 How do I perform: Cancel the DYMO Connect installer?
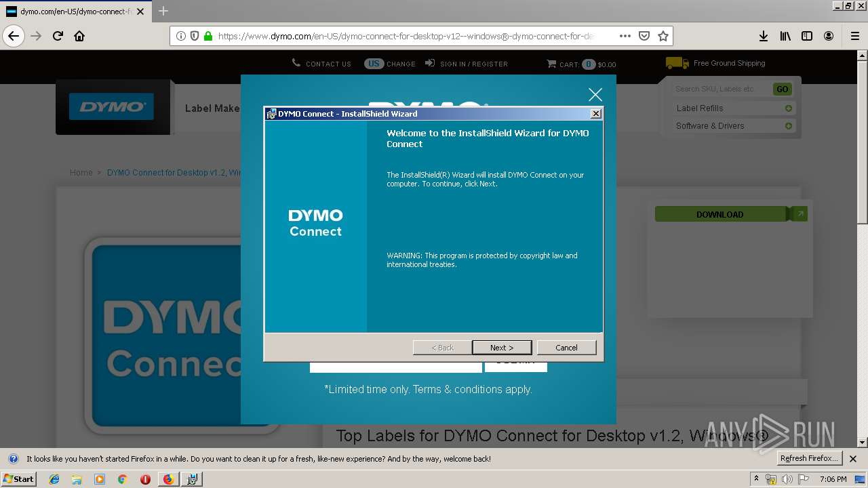click(x=566, y=348)
